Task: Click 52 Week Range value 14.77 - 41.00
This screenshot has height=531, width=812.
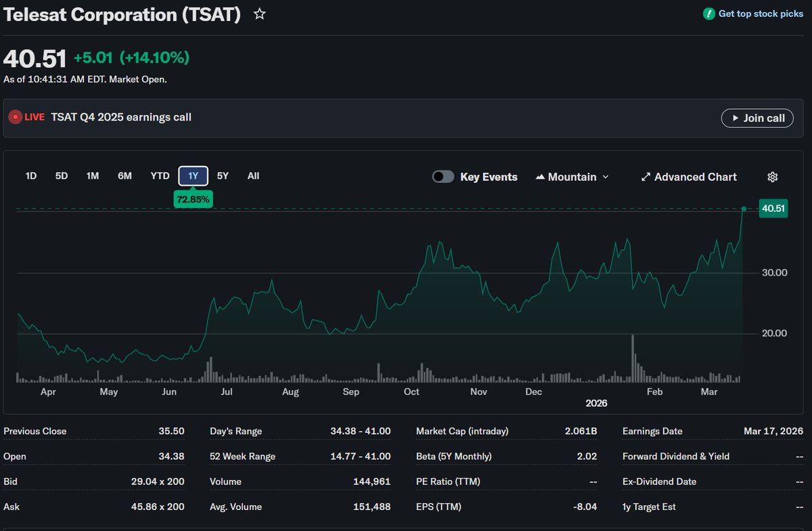Action: coord(361,456)
